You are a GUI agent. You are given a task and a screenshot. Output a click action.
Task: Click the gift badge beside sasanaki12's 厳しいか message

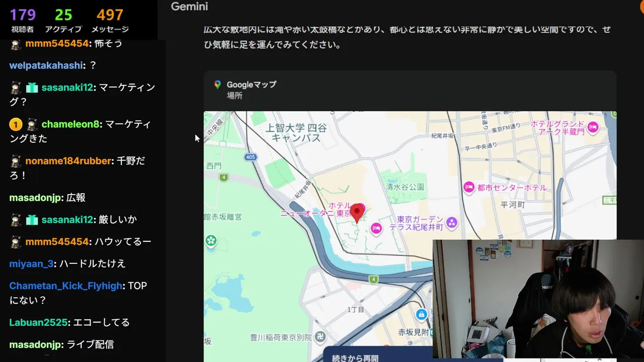[32, 220]
